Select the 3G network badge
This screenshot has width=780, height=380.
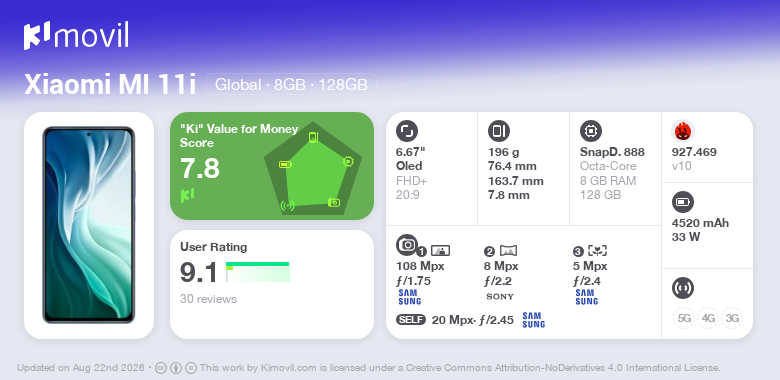point(732,318)
